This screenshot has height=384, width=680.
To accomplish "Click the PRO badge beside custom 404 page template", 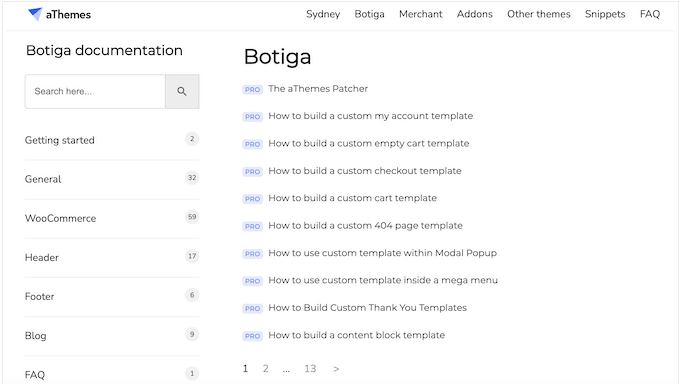I will click(x=252, y=226).
